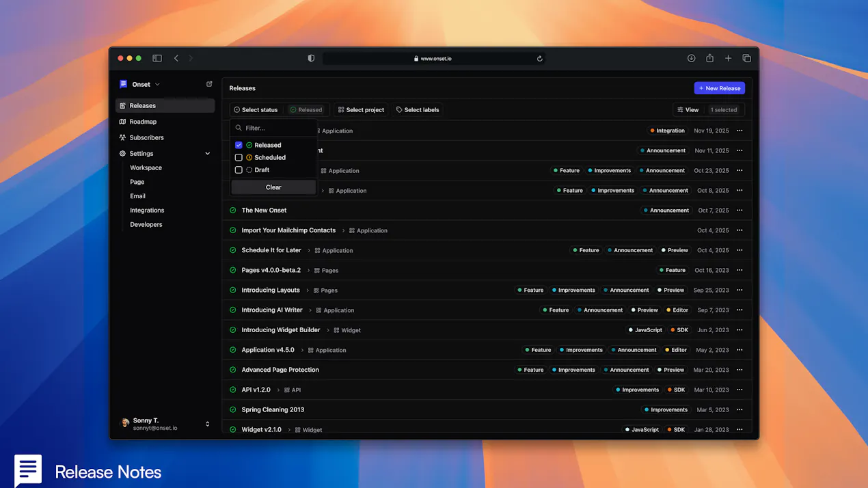
Task: Open the browser downloads icon
Action: tap(692, 59)
